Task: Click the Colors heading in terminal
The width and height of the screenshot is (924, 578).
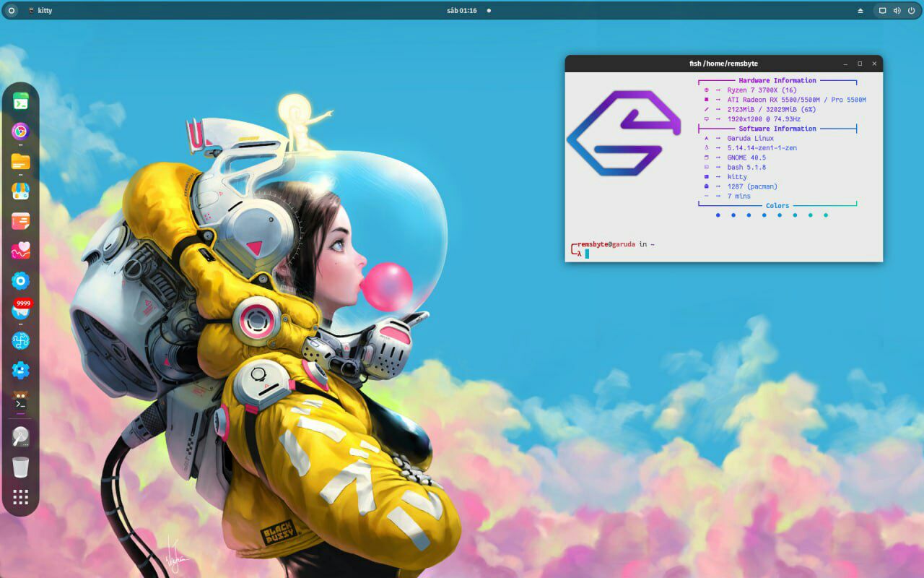Action: [777, 206]
